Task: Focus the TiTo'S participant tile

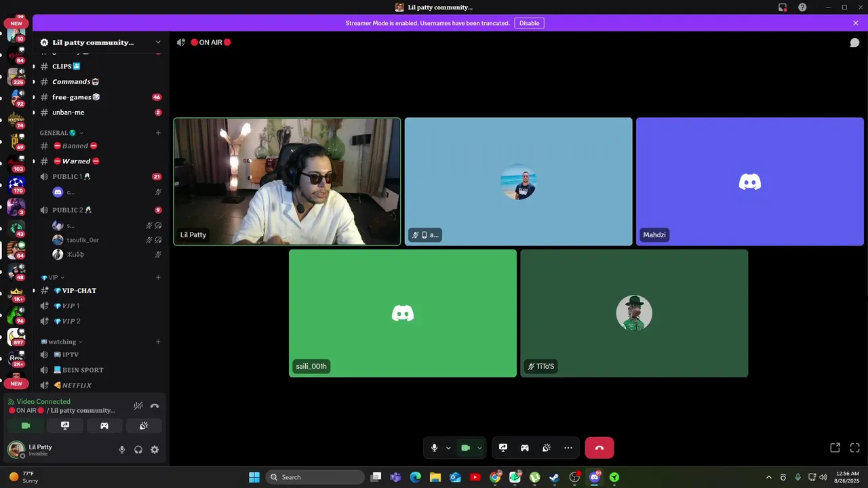Action: point(634,313)
